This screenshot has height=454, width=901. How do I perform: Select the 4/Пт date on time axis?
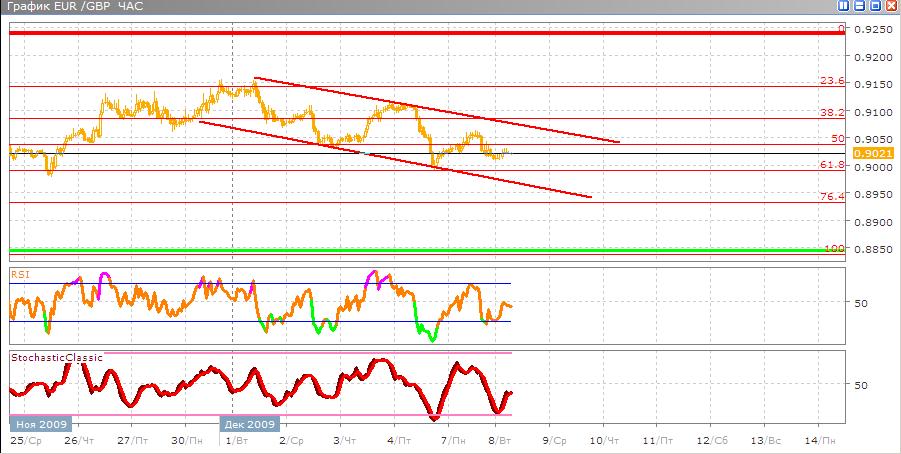pyautogui.click(x=395, y=440)
